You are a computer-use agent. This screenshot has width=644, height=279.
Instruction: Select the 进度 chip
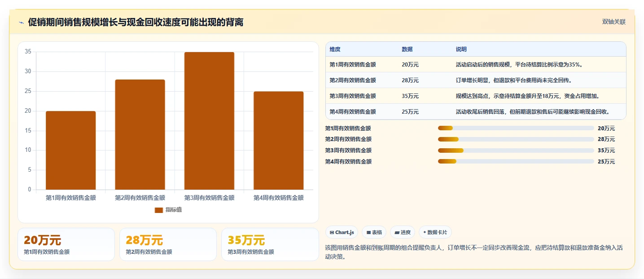[403, 232]
